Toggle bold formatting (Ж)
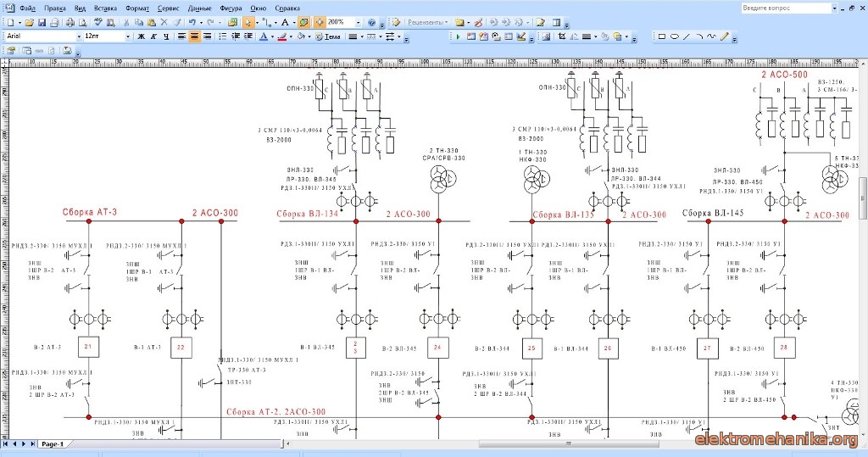The width and height of the screenshot is (868, 457). pos(141,36)
